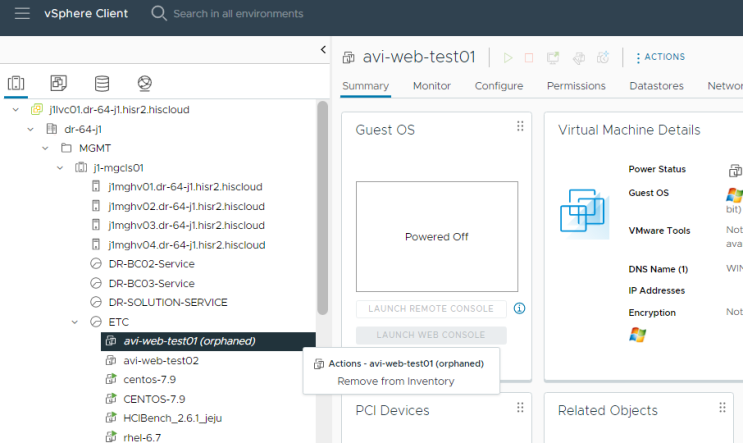Collapse the left navigation panel
Image resolution: width=743 pixels, height=443 pixels.
(x=323, y=50)
